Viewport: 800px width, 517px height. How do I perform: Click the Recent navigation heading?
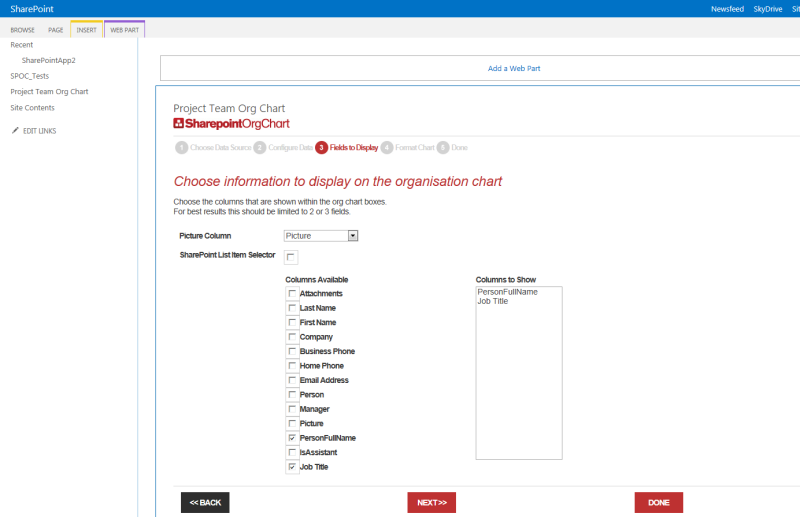point(21,45)
